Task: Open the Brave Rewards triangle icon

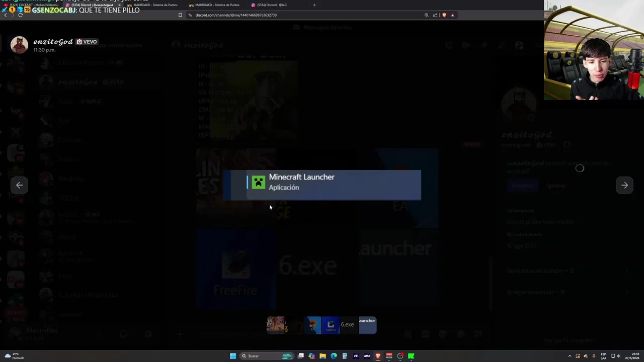Action: (452, 15)
